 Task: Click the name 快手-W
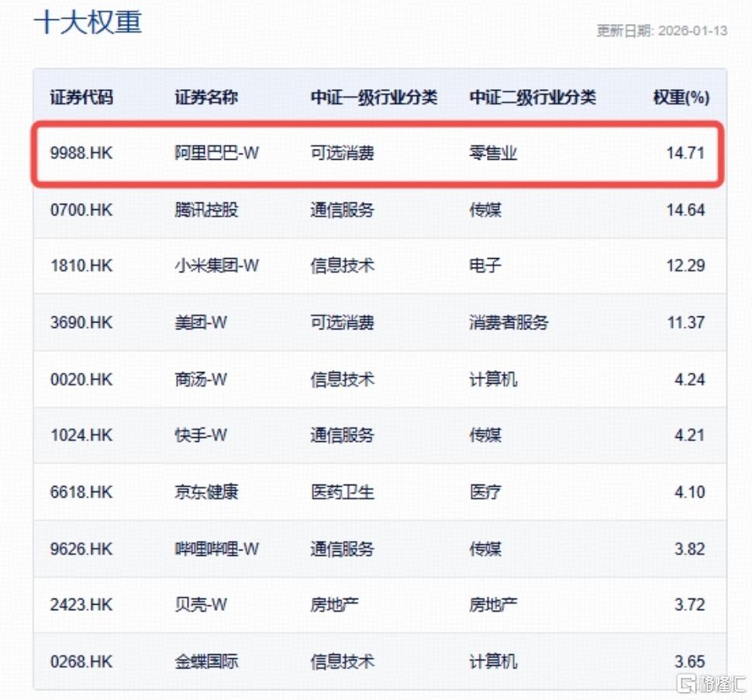coord(201,436)
